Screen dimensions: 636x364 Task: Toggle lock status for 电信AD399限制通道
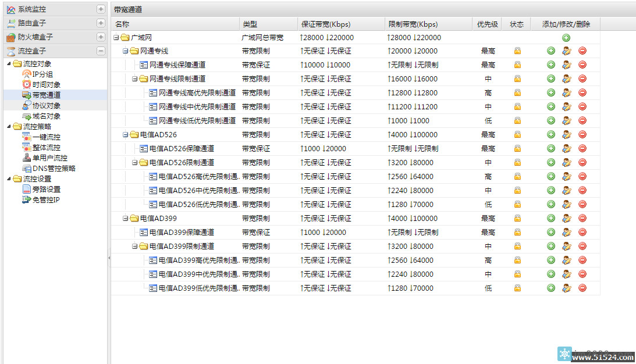click(x=517, y=247)
